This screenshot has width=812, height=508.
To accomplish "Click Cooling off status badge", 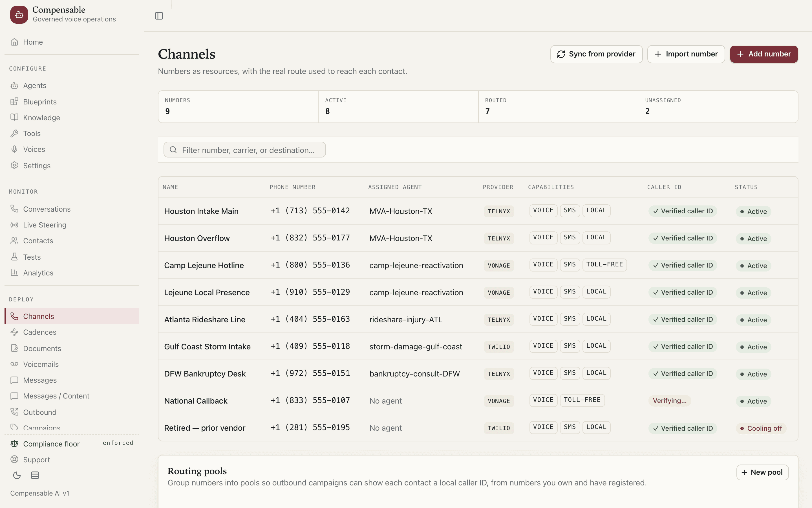I will pyautogui.click(x=761, y=428).
